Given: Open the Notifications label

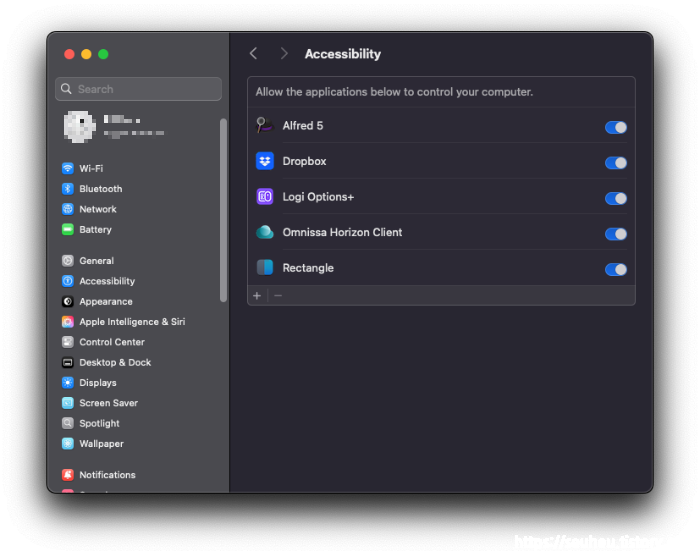Looking at the screenshot, I should point(107,475).
